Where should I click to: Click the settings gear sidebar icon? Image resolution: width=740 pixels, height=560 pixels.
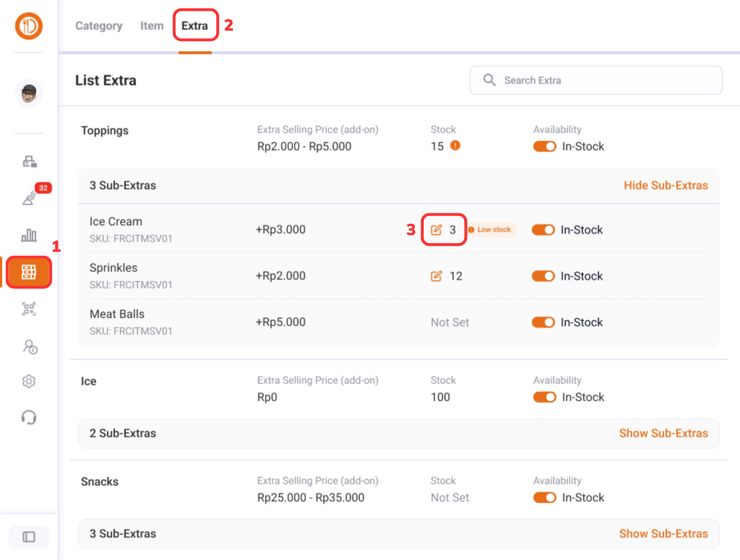pyautogui.click(x=29, y=381)
